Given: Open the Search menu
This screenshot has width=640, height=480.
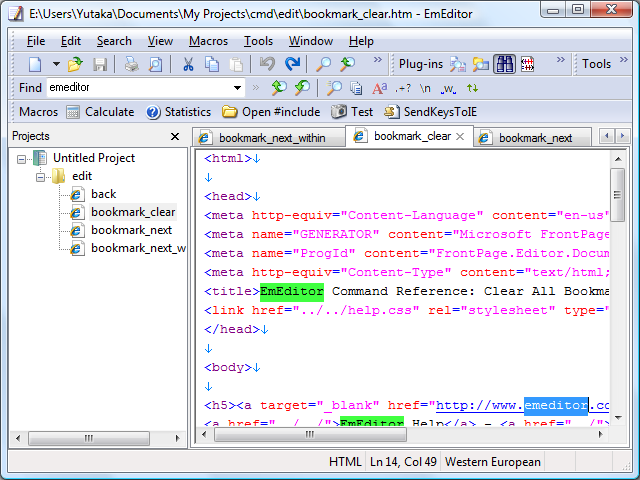Looking at the screenshot, I should coord(114,41).
